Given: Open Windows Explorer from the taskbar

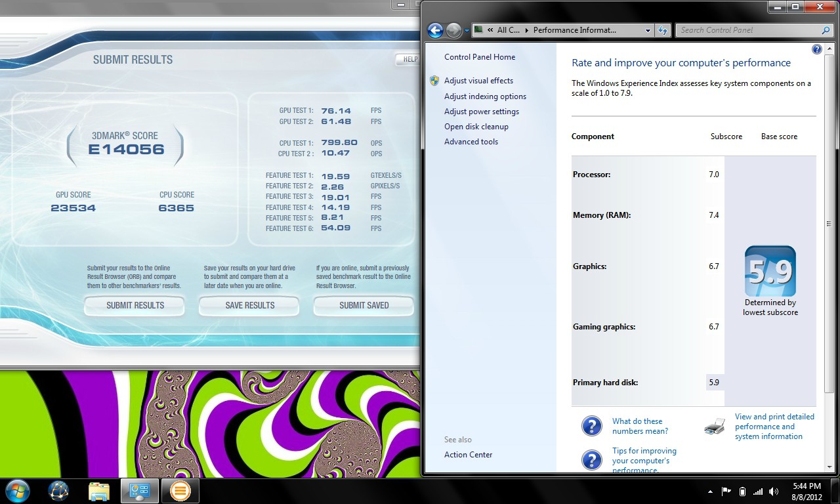Looking at the screenshot, I should click(x=99, y=490).
